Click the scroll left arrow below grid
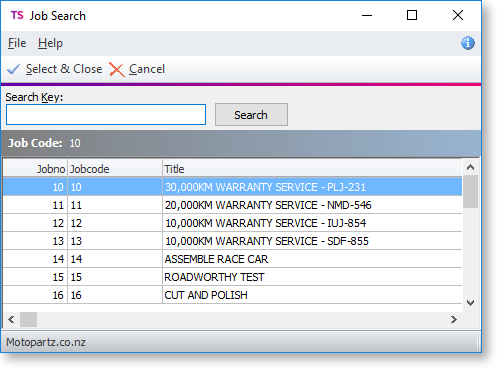Image resolution: width=497 pixels, height=368 pixels. click(11, 319)
